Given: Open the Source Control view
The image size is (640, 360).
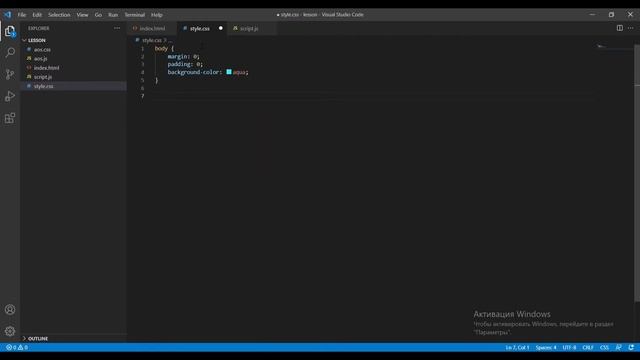Looking at the screenshot, I should (x=10, y=74).
